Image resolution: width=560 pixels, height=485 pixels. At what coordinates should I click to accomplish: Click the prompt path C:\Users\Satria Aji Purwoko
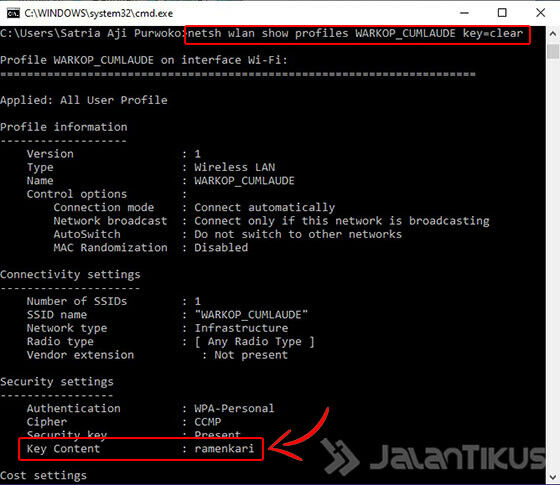pos(91,34)
